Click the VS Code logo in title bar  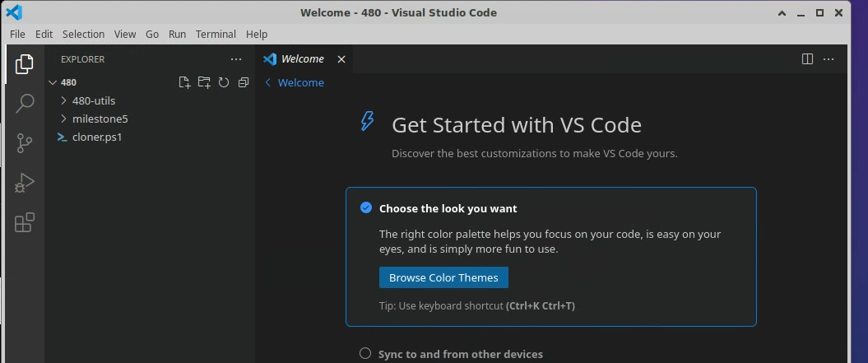pos(14,12)
